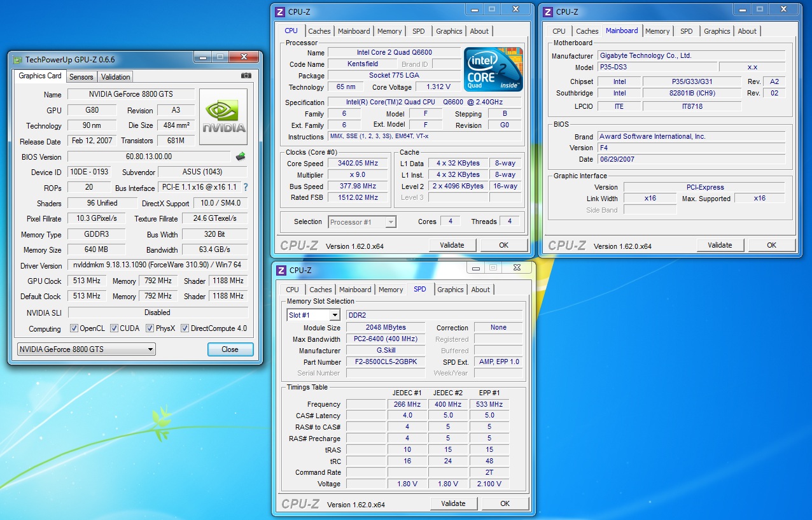This screenshot has height=520, width=812.
Task: Open the NVIDIA GeForce 8800 GTS device dropdown
Action: click(86, 349)
